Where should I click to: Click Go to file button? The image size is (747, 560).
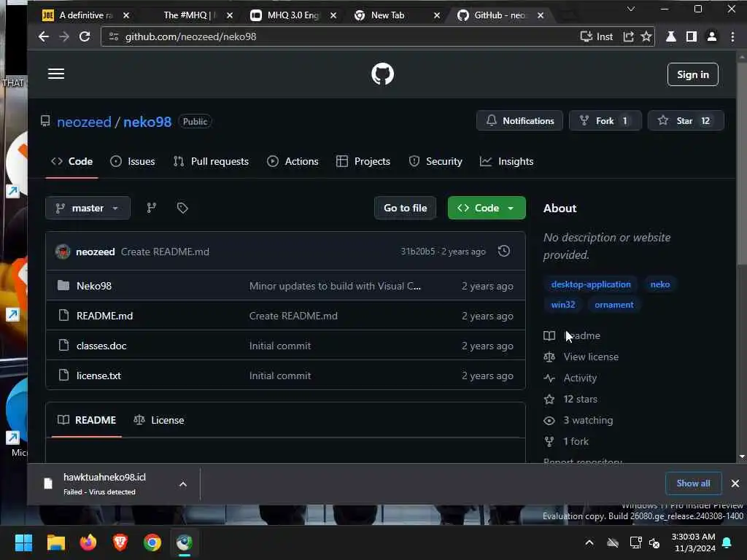point(406,208)
